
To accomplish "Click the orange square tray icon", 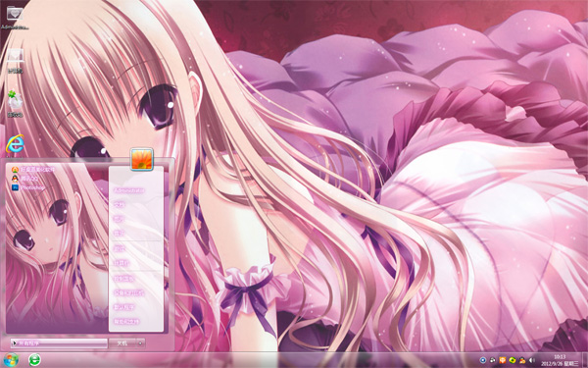I will pyautogui.click(x=503, y=360).
